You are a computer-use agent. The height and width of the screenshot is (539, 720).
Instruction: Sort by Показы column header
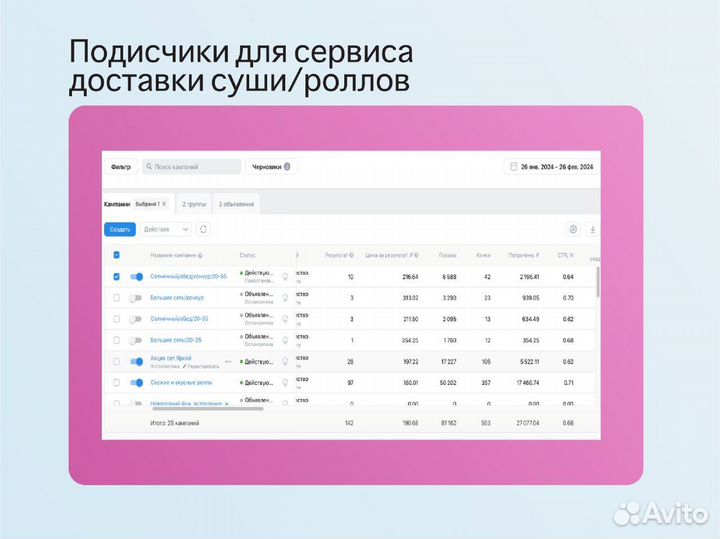(447, 255)
